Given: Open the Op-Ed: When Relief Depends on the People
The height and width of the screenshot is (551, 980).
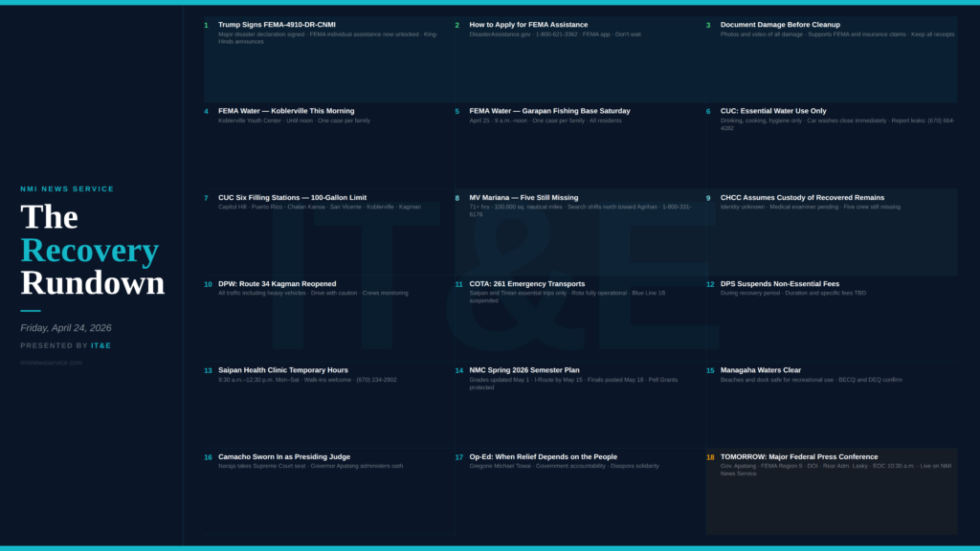Looking at the screenshot, I should coord(543,457).
